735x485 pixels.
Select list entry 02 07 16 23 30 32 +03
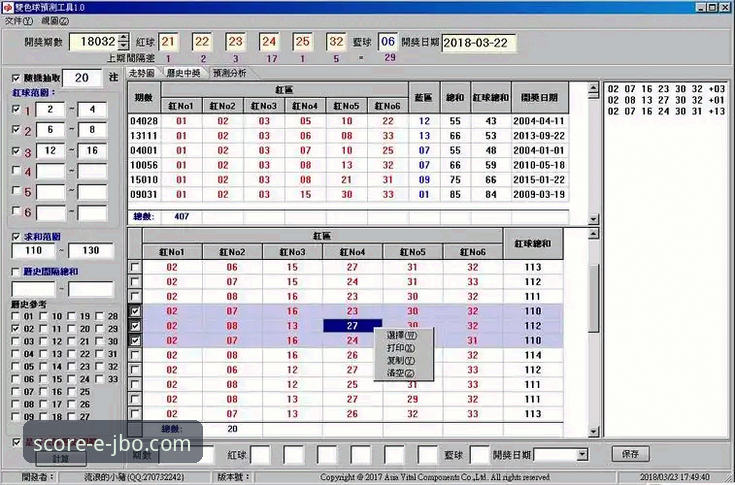click(666, 89)
